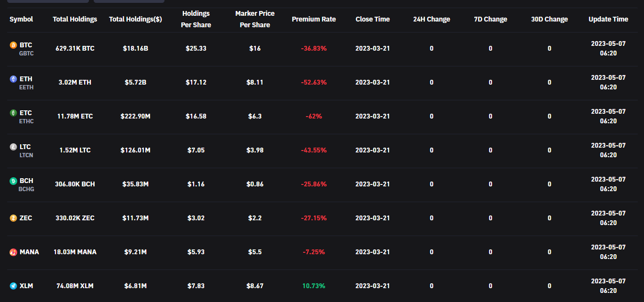
Task: Click the Update Time column header
Action: (608, 19)
